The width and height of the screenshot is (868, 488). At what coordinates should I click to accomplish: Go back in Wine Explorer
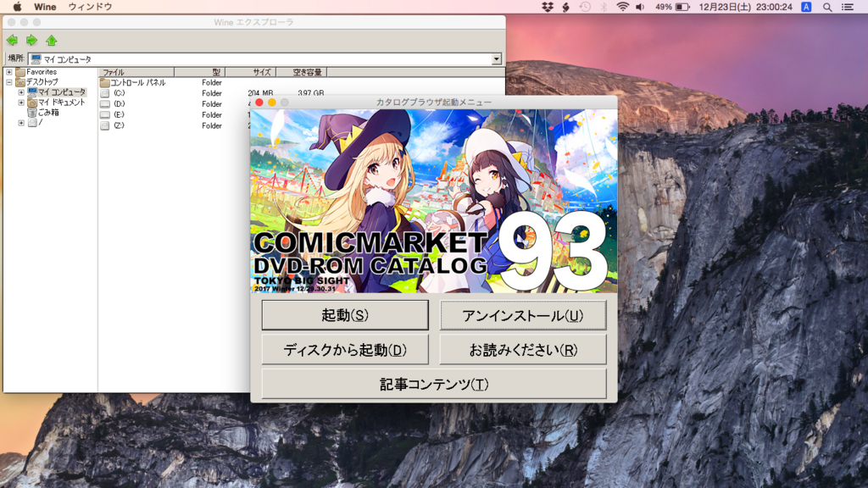pos(12,41)
